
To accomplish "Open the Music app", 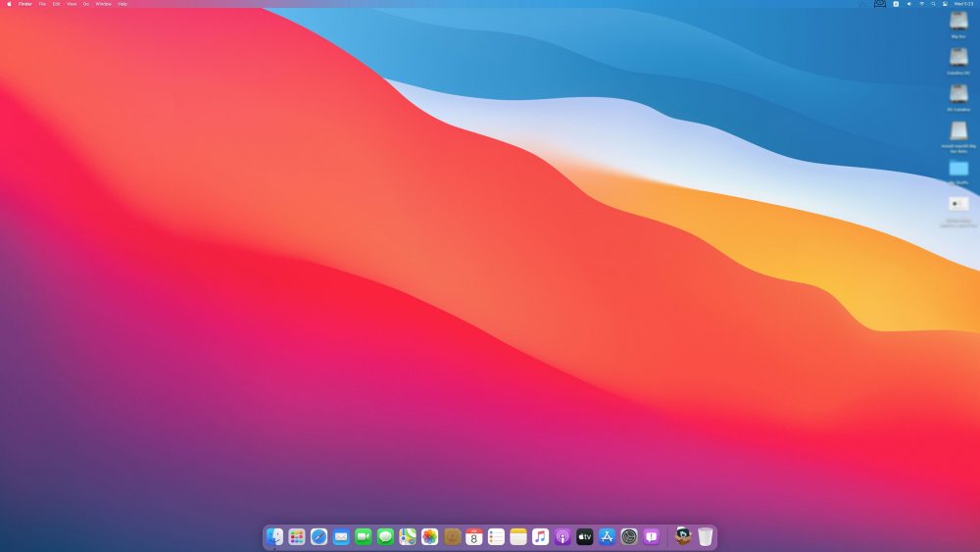I will tap(541, 536).
